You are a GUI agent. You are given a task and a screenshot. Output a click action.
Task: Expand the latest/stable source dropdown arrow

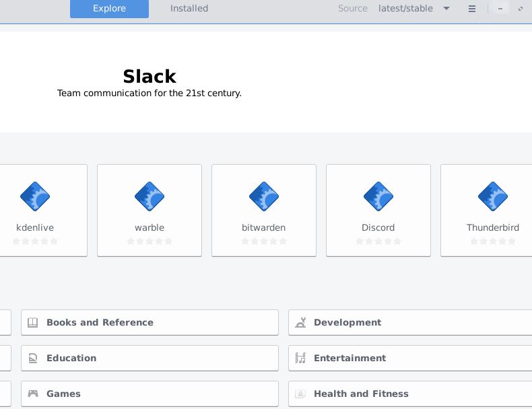click(446, 9)
